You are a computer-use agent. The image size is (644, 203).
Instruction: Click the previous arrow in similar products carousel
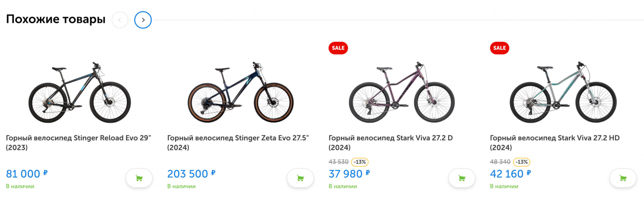pos(120,20)
